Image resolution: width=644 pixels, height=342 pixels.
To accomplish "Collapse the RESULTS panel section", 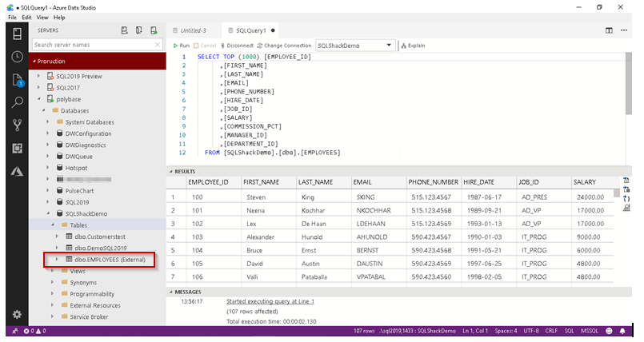I will click(170, 171).
